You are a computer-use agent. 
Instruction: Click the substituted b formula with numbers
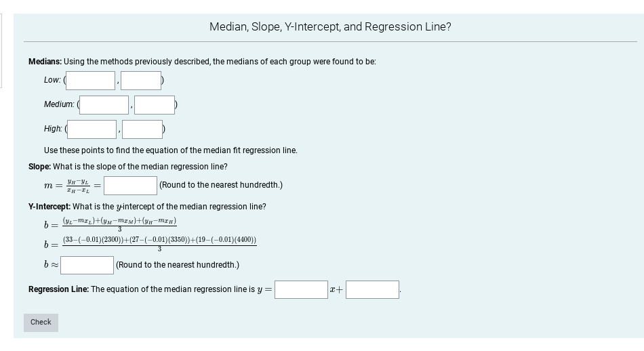[159, 245]
